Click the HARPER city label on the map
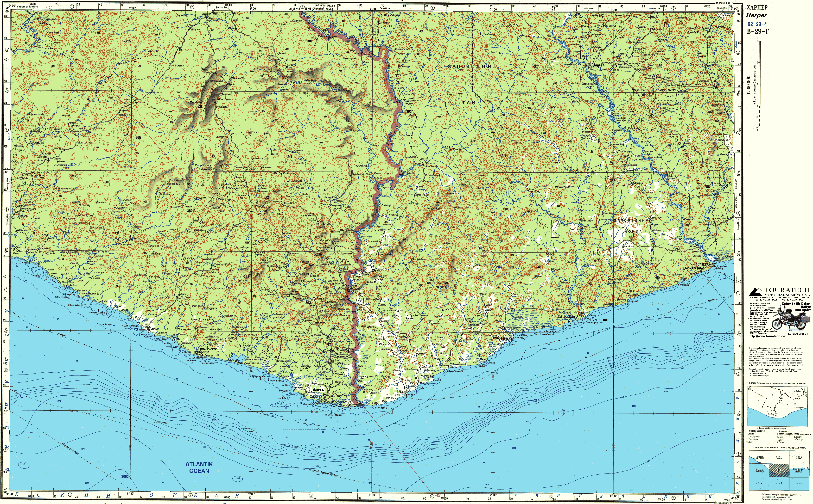The height and width of the screenshot is (504, 813). (x=318, y=390)
